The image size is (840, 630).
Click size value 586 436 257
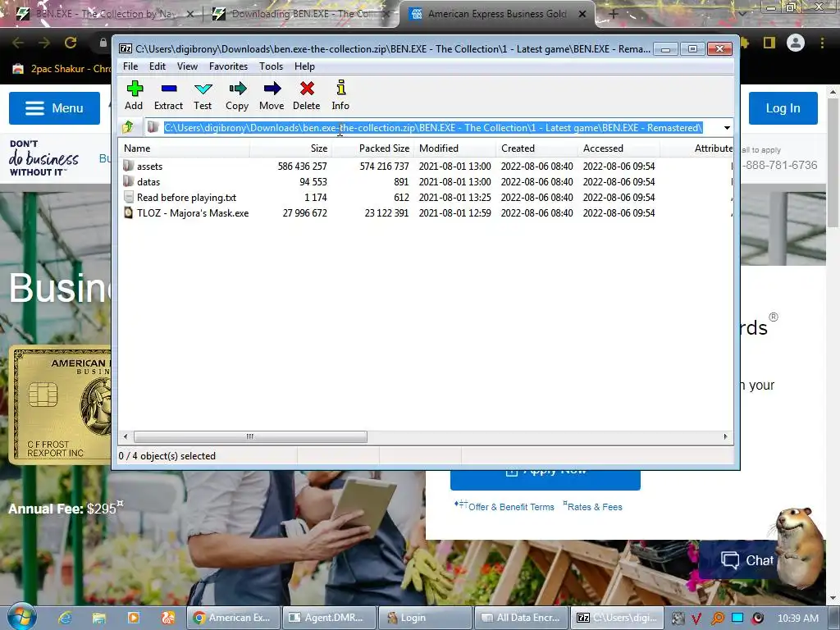302,166
